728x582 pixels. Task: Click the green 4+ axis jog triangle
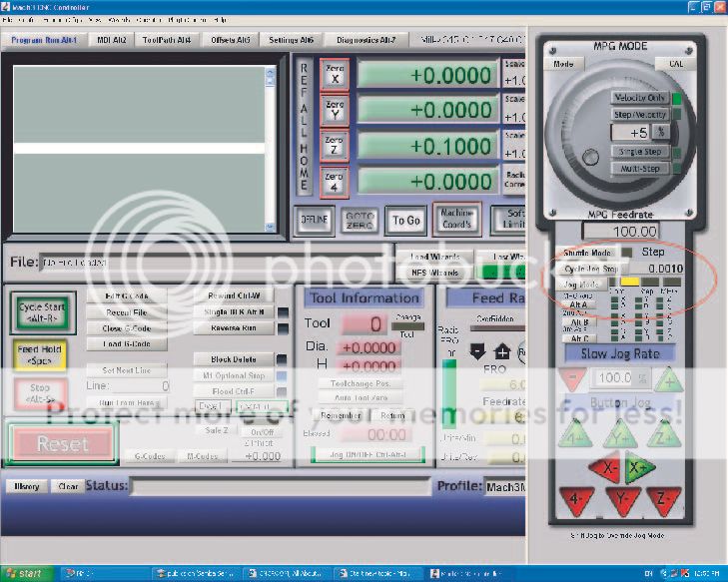(x=574, y=435)
